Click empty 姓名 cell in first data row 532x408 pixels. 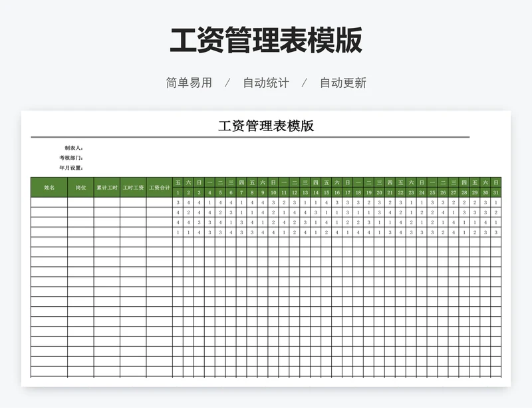click(49, 202)
